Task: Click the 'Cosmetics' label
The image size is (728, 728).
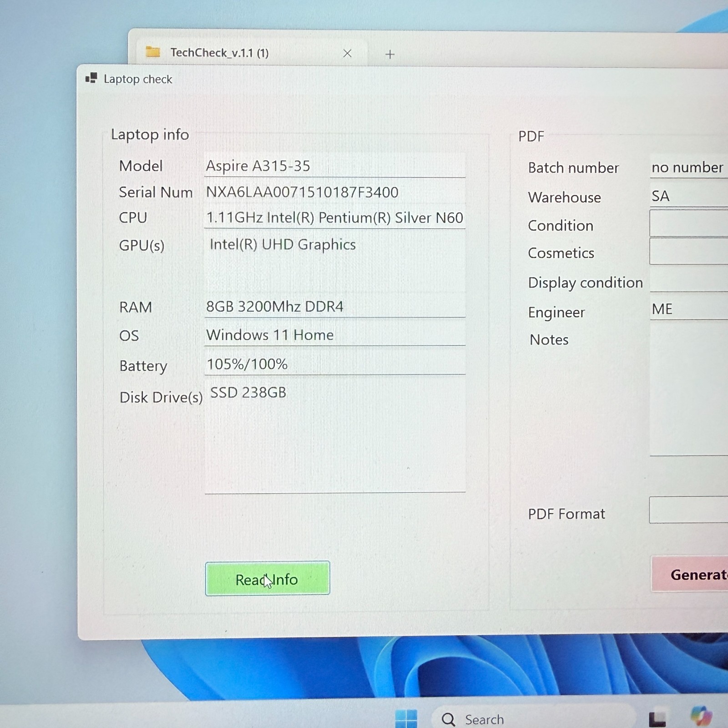Action: point(561,253)
